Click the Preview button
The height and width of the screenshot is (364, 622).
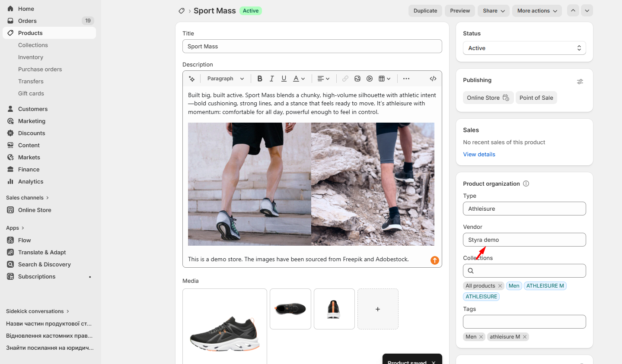tap(460, 11)
